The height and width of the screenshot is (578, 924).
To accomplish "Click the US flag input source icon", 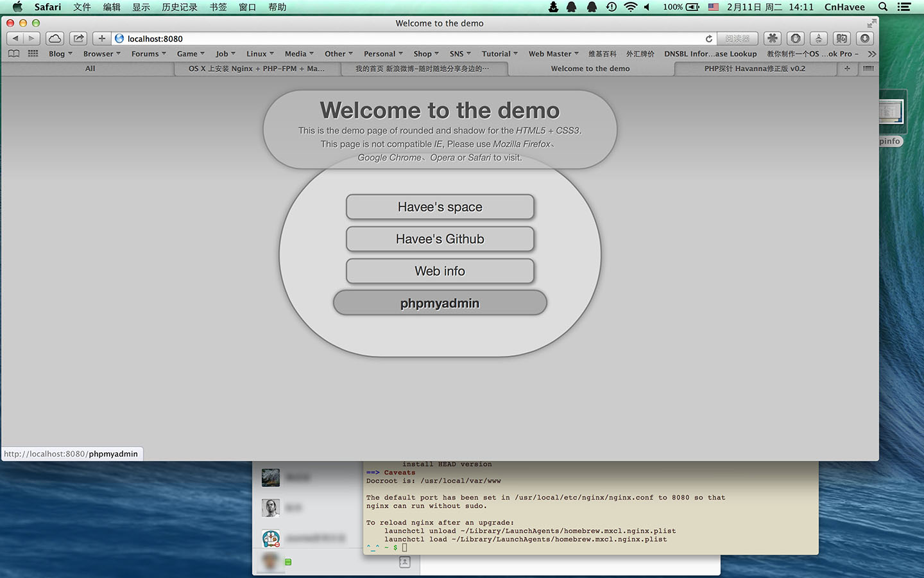I will 714,7.
